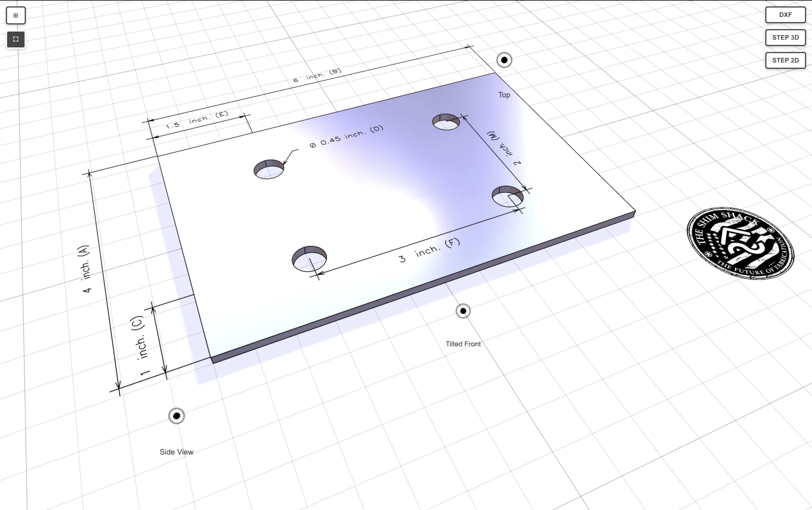Viewport: 812px width, 510px height.
Task: Select the Tilted Front view marker
Action: click(463, 311)
